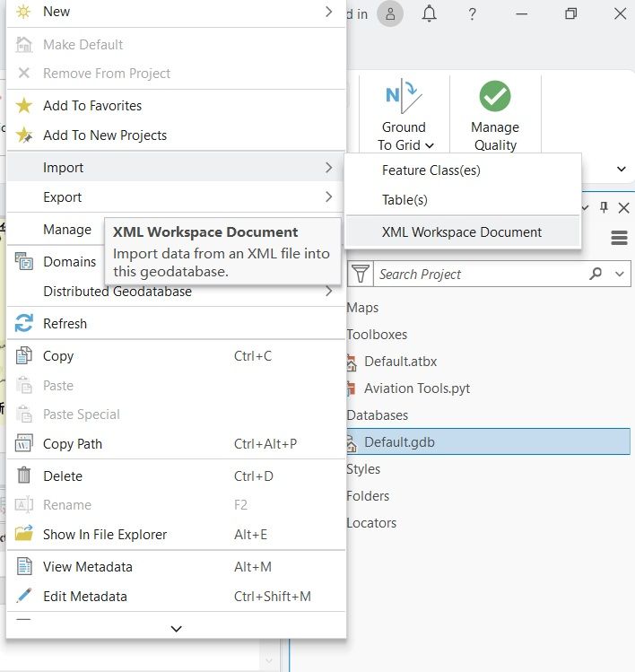
Task: Select Default.gdb in the Databases list
Action: [399, 441]
